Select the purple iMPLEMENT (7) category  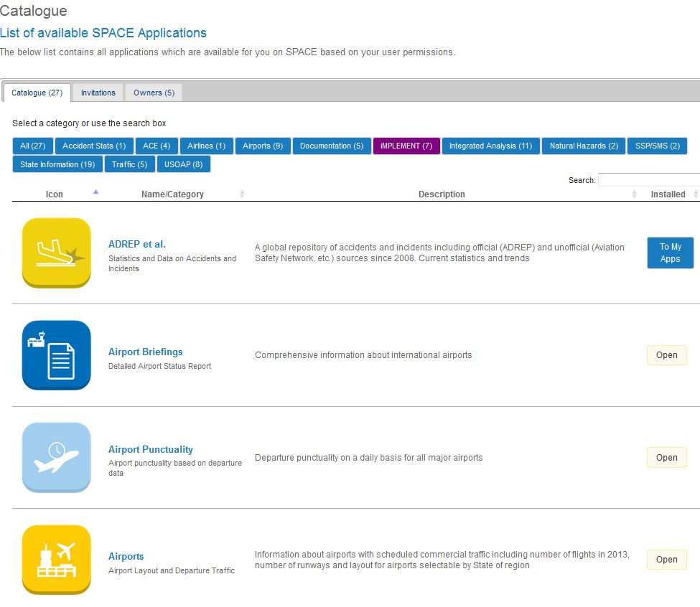coord(406,146)
